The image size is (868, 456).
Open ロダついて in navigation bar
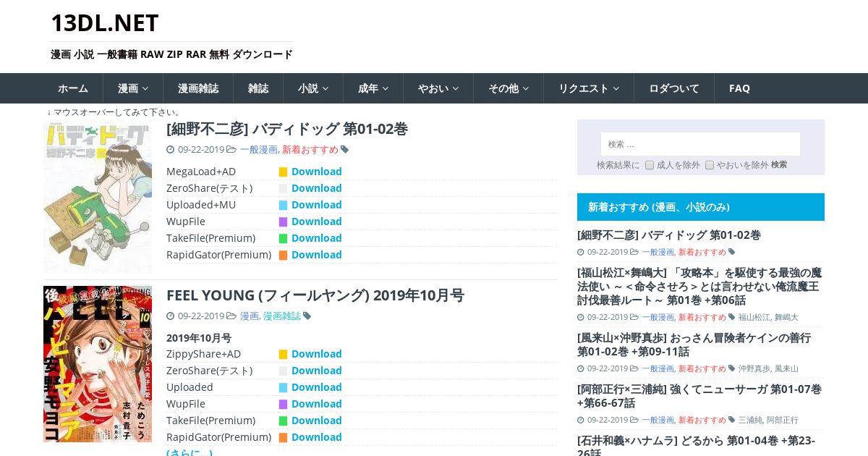click(674, 88)
